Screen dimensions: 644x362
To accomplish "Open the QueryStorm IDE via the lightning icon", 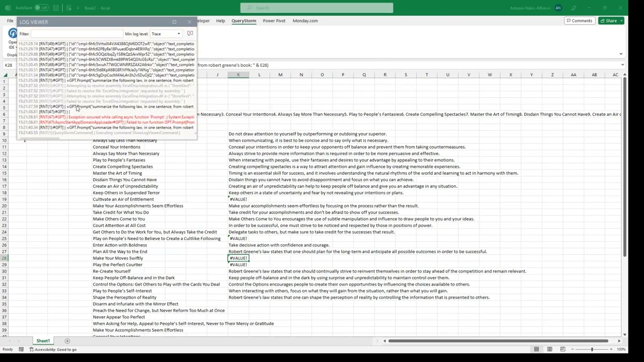I will pyautogui.click(x=13, y=33).
